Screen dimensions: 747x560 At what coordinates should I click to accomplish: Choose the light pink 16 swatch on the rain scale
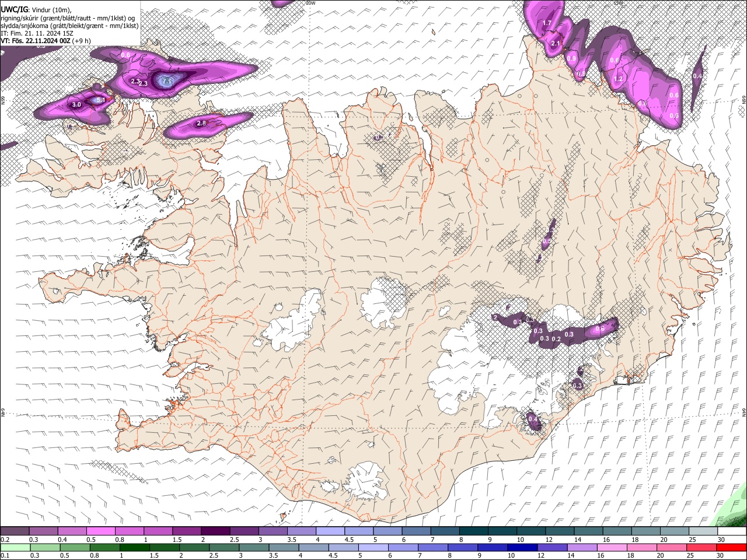pyautogui.click(x=612, y=547)
